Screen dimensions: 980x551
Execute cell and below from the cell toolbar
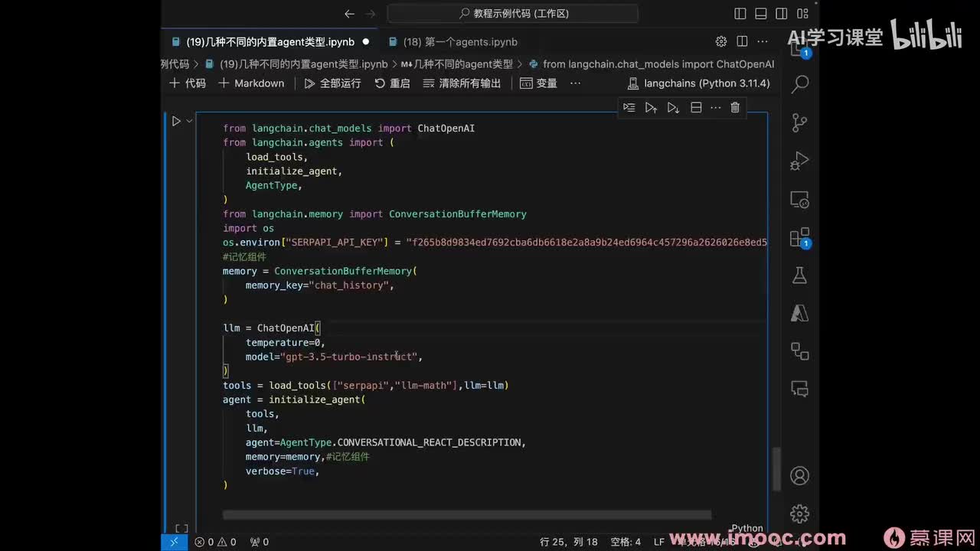(673, 108)
